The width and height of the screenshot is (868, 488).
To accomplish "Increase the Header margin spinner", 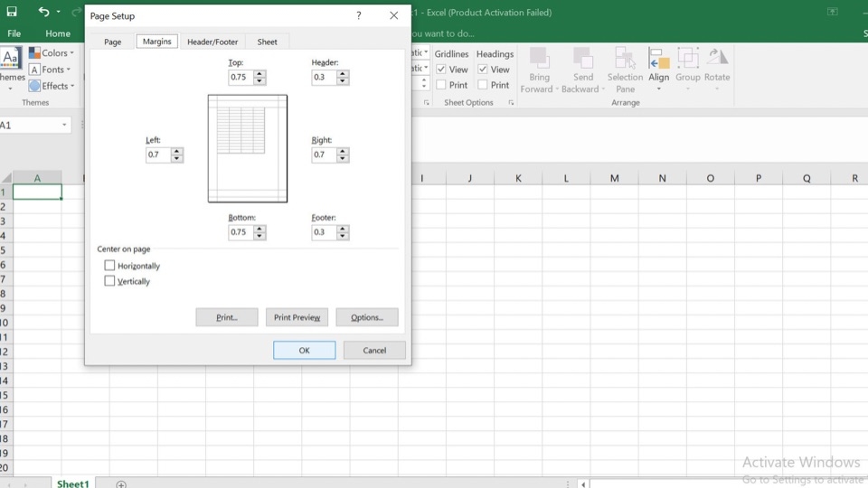I will tap(343, 73).
